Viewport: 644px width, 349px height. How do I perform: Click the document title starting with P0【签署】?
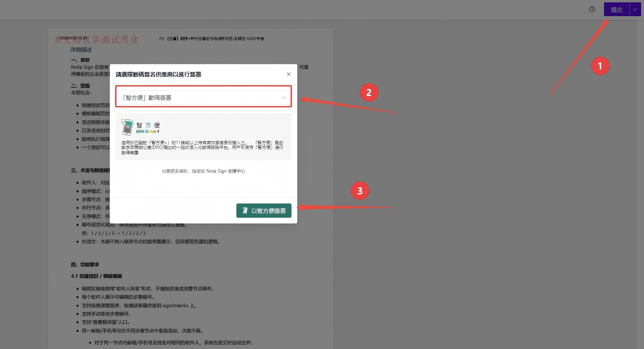[x=212, y=38]
